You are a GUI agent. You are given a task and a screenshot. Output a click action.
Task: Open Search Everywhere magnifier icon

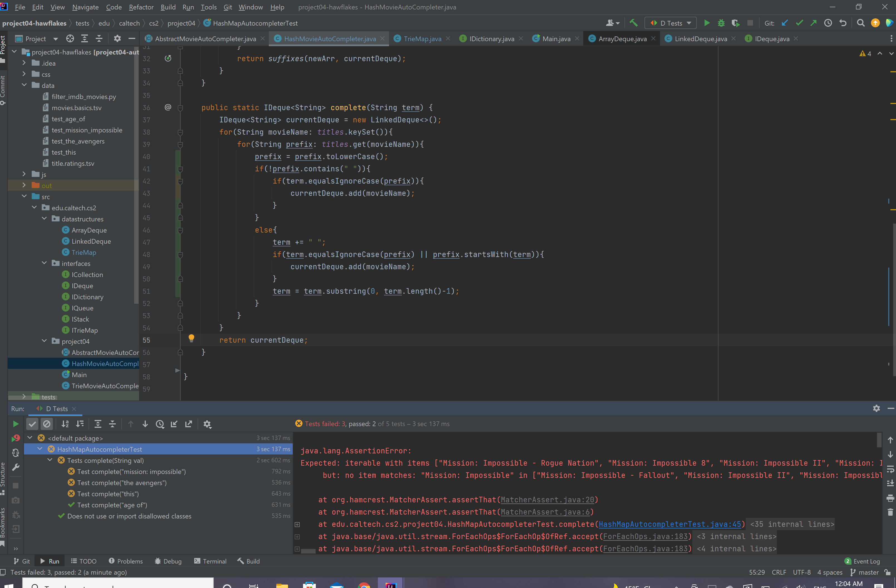click(861, 23)
